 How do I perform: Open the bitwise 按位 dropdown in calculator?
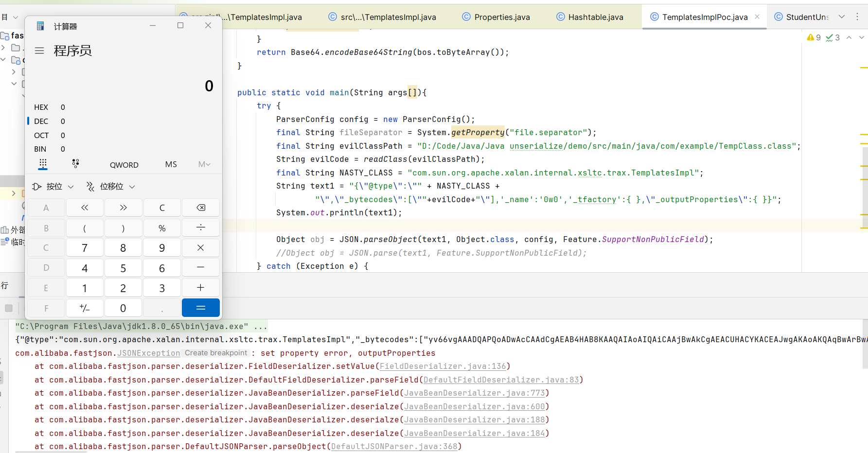(x=53, y=186)
